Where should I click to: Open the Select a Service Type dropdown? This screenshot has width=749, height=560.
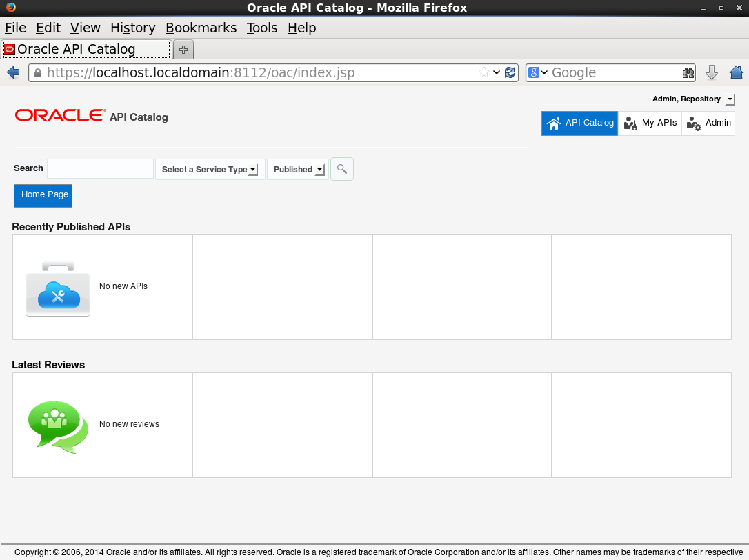210,169
